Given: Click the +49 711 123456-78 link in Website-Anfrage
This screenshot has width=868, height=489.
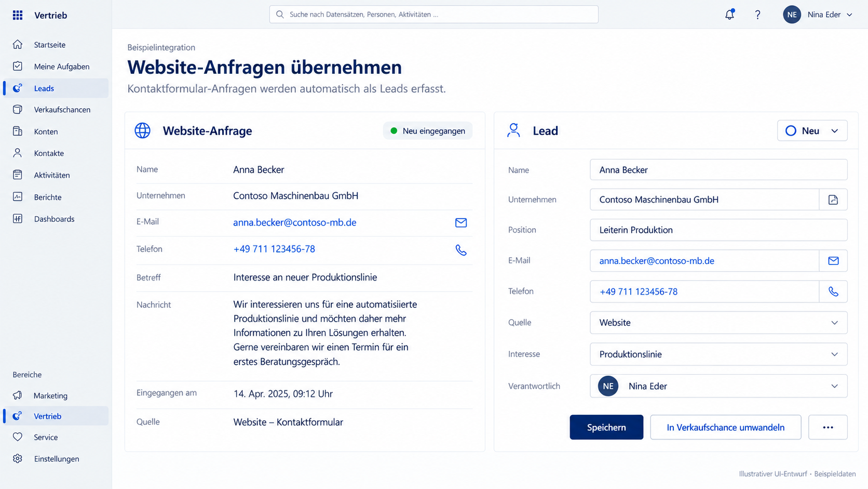Looking at the screenshot, I should (274, 249).
